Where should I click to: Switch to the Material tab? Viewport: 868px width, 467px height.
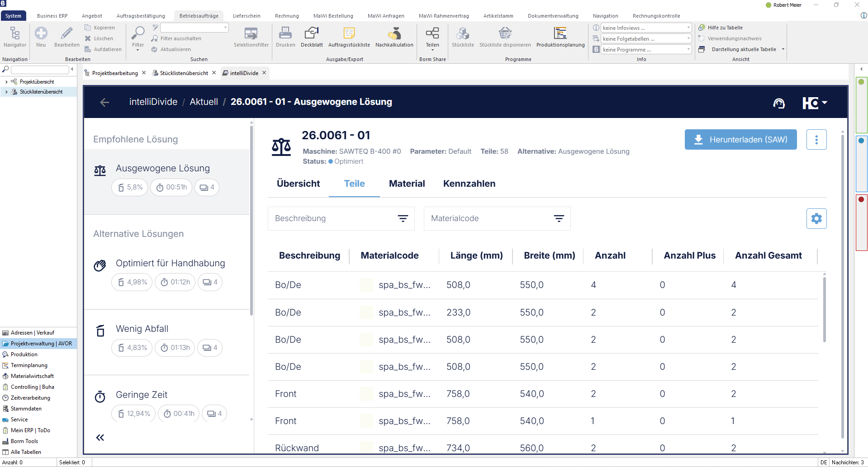pyautogui.click(x=407, y=184)
